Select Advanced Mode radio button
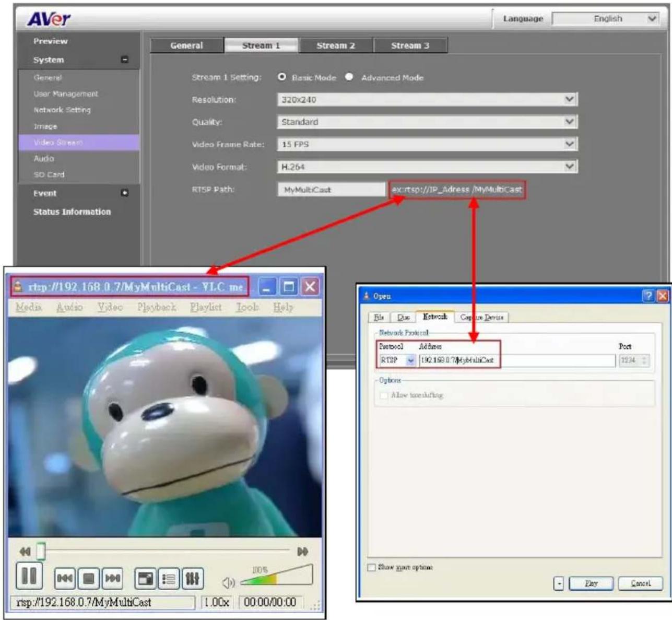Image resolution: width=672 pixels, height=620 pixels. 349,77
